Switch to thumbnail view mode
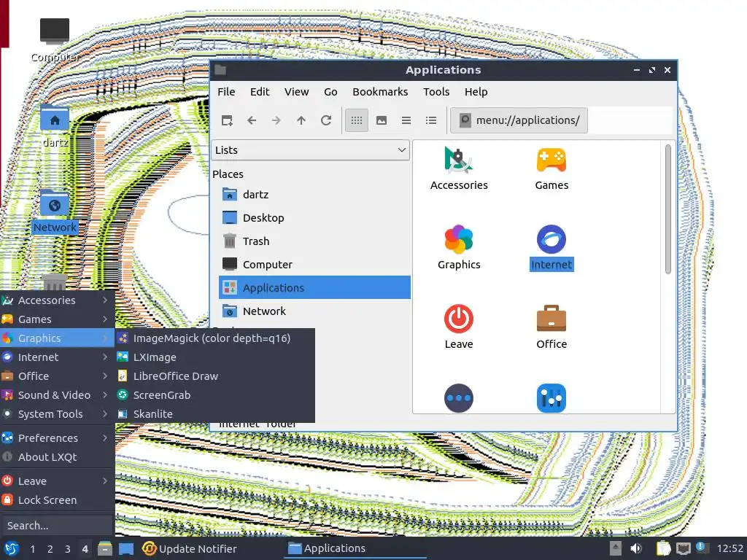The height and width of the screenshot is (560, 747). [x=381, y=120]
